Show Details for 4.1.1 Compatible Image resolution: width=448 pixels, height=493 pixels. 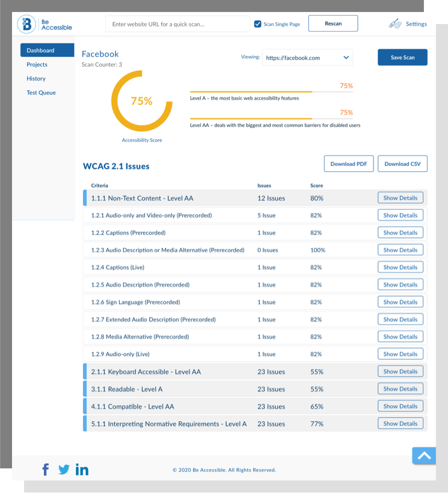click(x=400, y=406)
